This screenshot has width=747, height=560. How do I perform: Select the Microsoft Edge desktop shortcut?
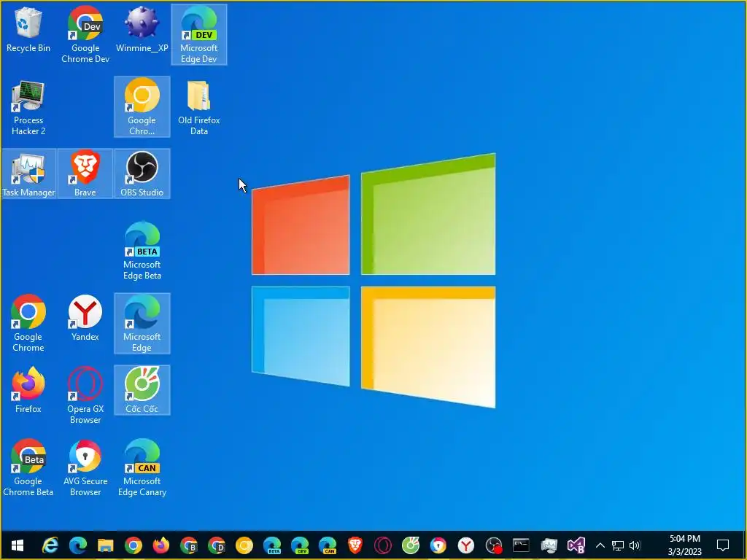142,324
